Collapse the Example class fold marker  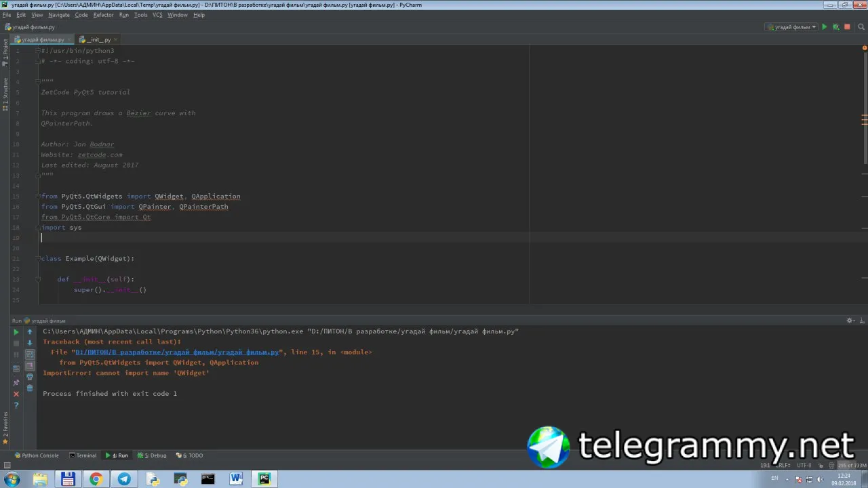39,259
